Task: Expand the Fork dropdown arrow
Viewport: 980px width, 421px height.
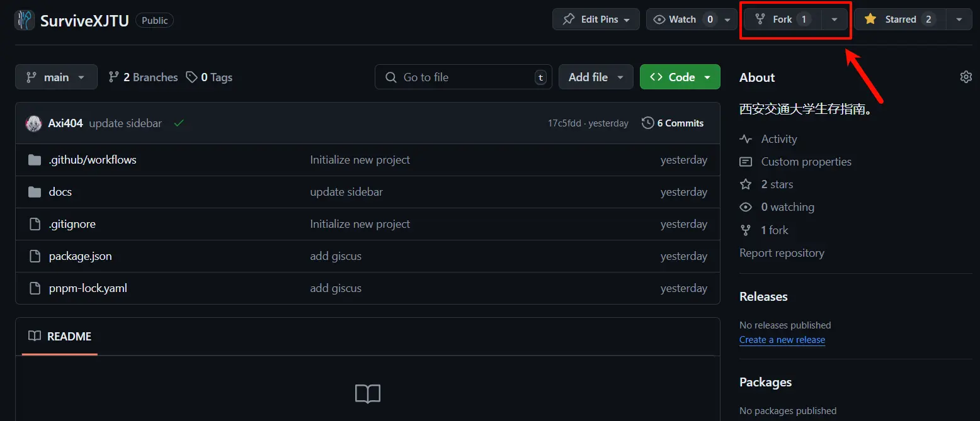Action: pos(835,20)
